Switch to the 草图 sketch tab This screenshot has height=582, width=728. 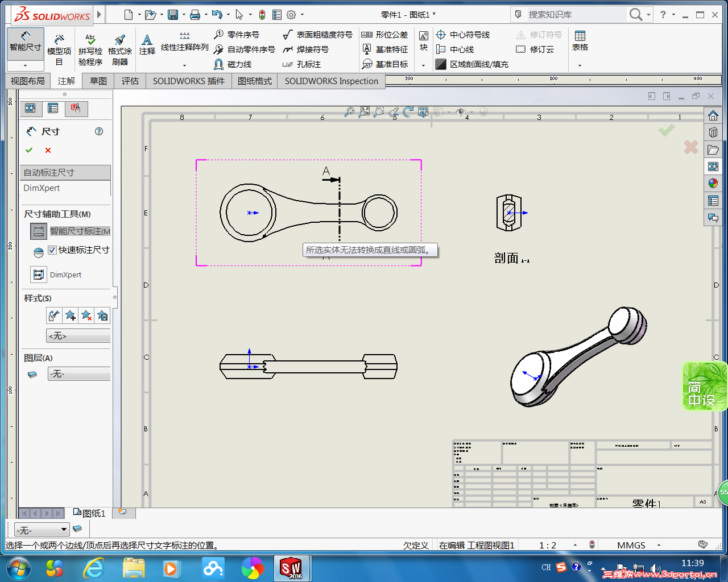[98, 81]
